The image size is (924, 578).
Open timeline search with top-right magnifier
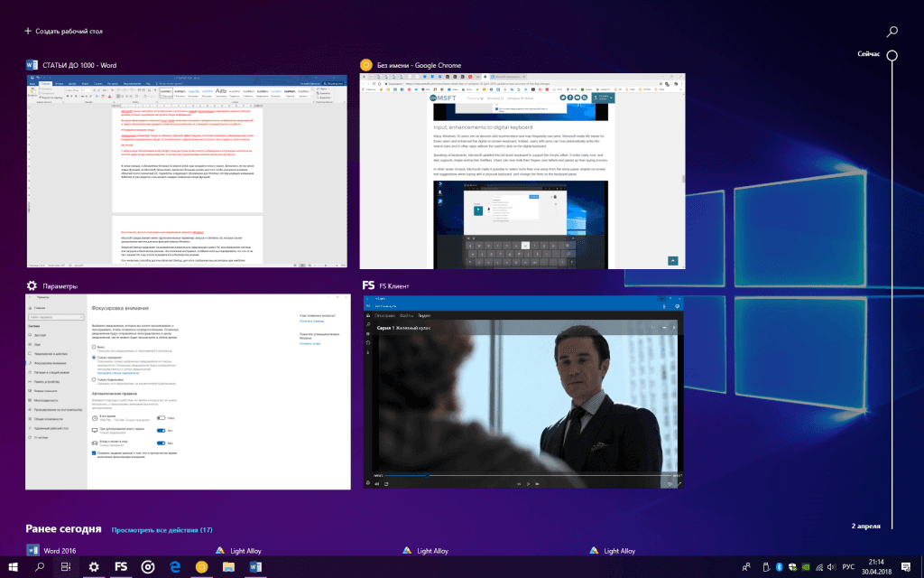coord(892,32)
